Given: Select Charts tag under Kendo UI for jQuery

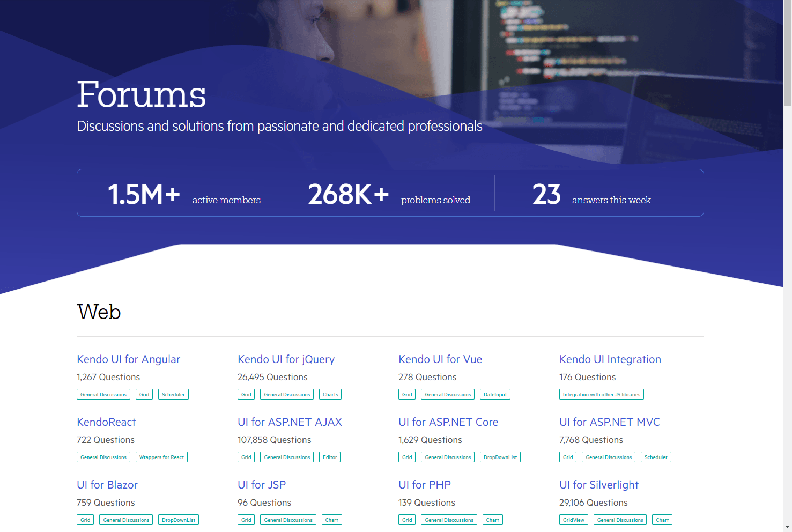Looking at the screenshot, I should (330, 394).
